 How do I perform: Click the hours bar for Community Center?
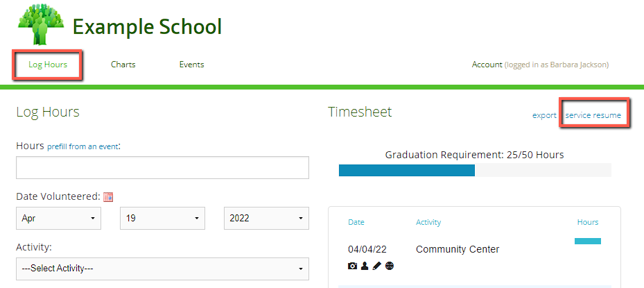[x=588, y=241]
